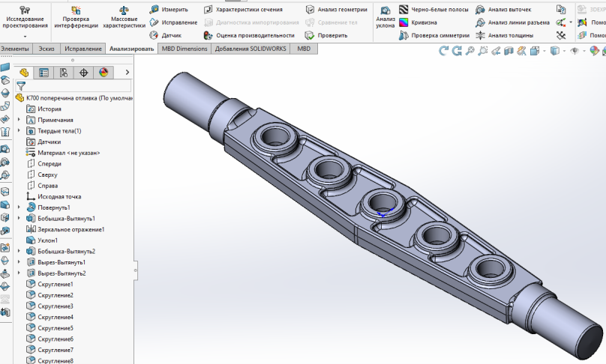Open Массовые характеристики (Mass Properties)
The image size is (606, 364).
click(x=124, y=16)
